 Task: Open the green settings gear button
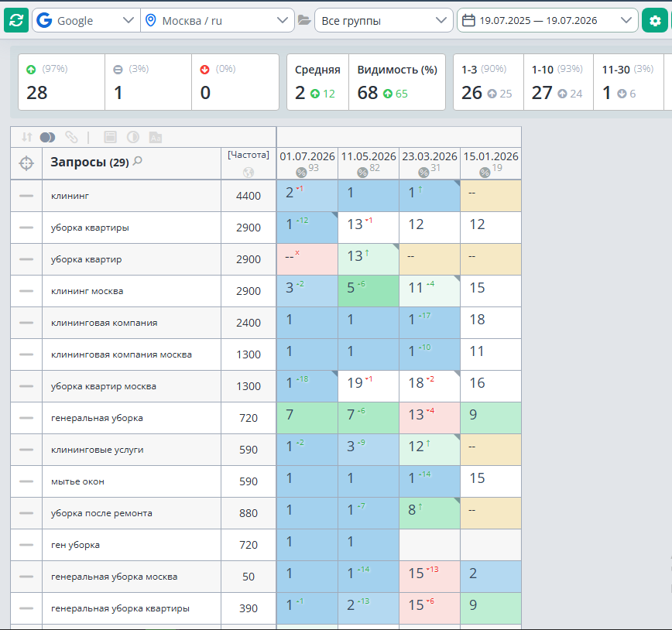pyautogui.click(x=654, y=20)
